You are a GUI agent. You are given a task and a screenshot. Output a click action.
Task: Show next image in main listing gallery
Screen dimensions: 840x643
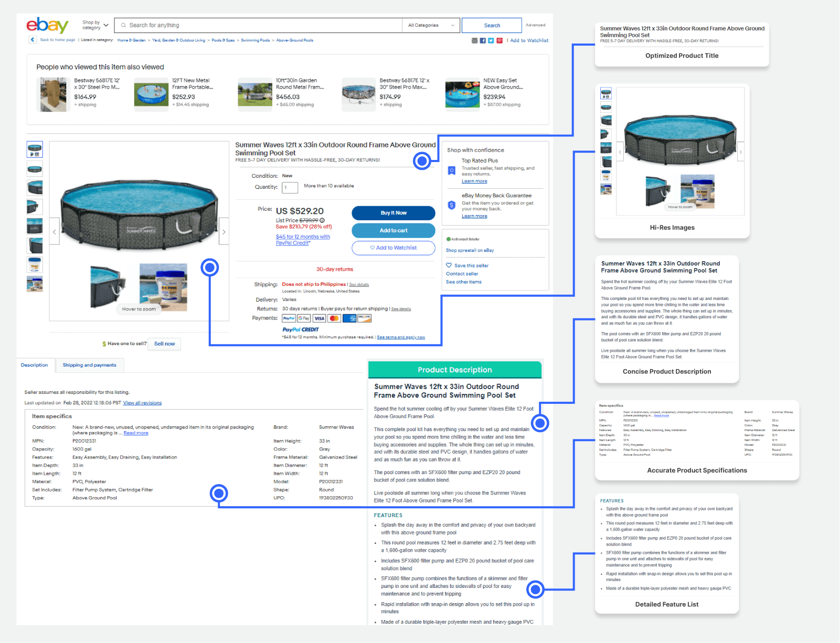point(224,231)
